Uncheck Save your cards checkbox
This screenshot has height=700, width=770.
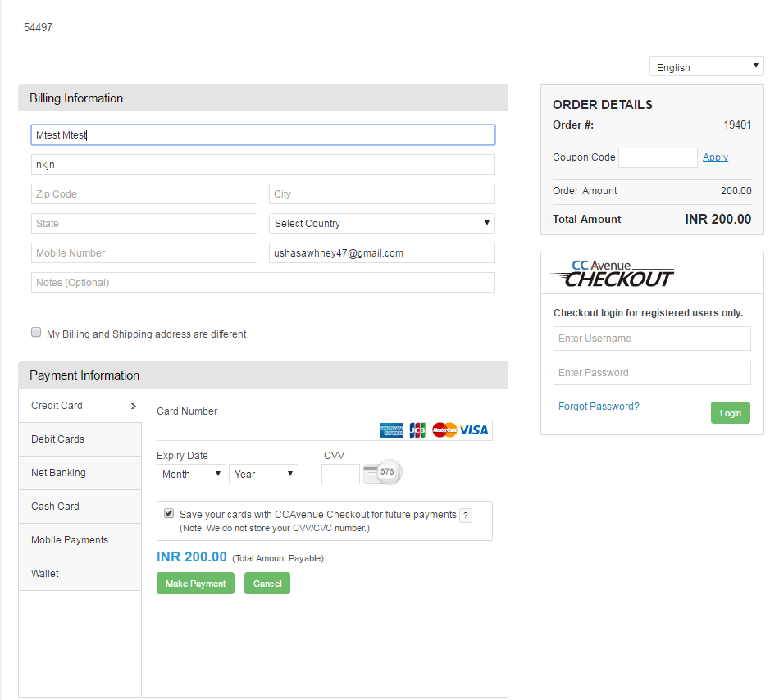coord(169,514)
